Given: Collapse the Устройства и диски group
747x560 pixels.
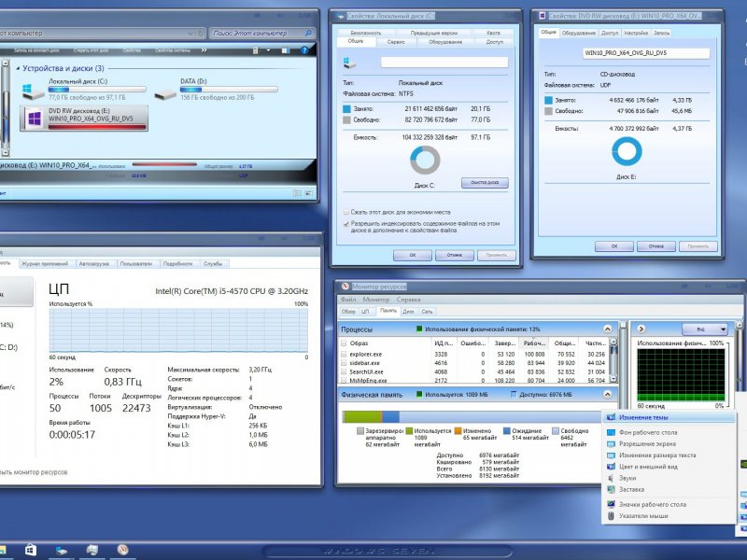Looking at the screenshot, I should click(18, 68).
